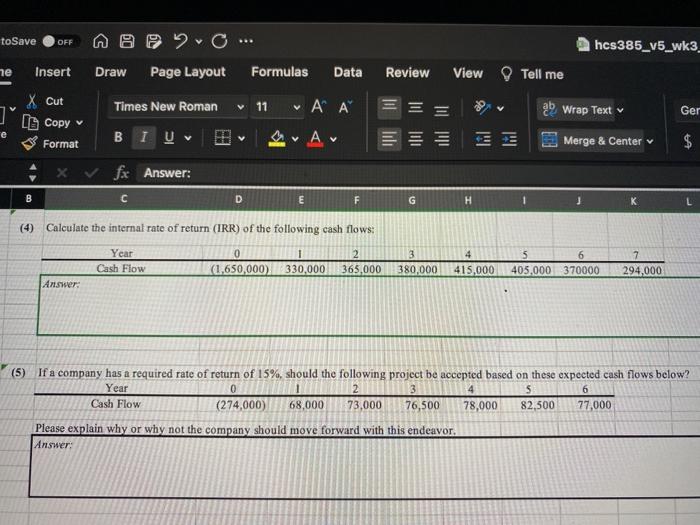Toggle Align Left horizontal alignment

(389, 139)
